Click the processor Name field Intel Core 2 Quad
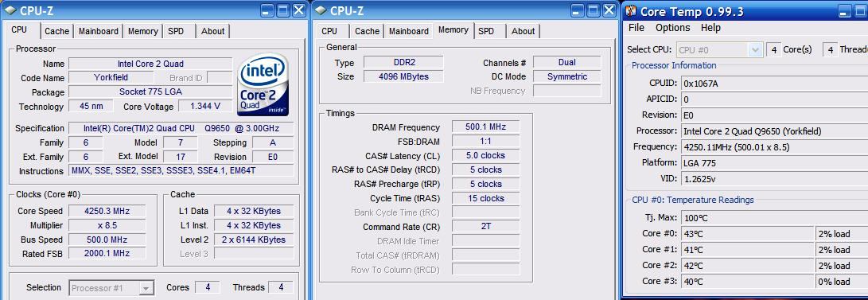868x300 pixels. pyautogui.click(x=150, y=64)
